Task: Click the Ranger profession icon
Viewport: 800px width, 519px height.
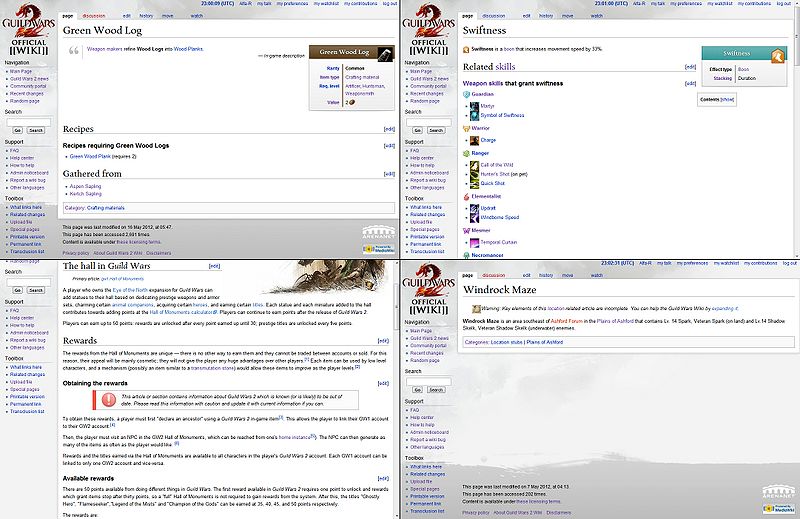Action: pyautogui.click(x=466, y=153)
